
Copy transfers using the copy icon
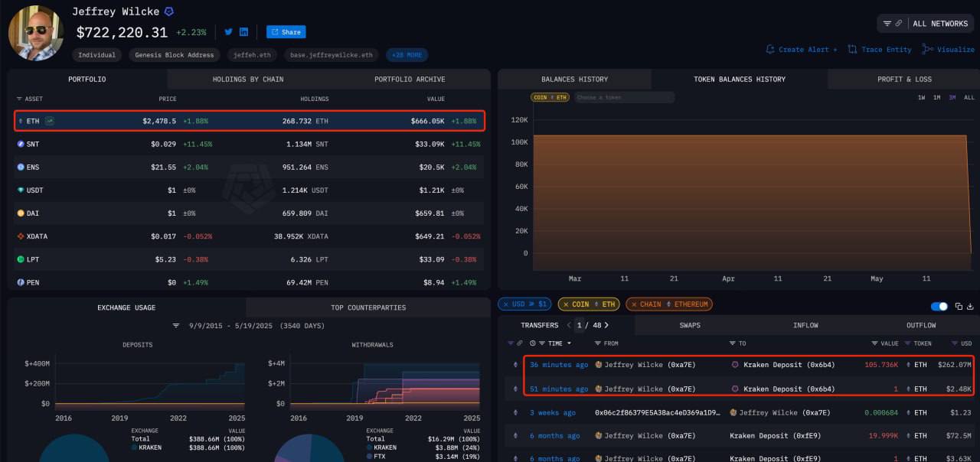pyautogui.click(x=958, y=307)
